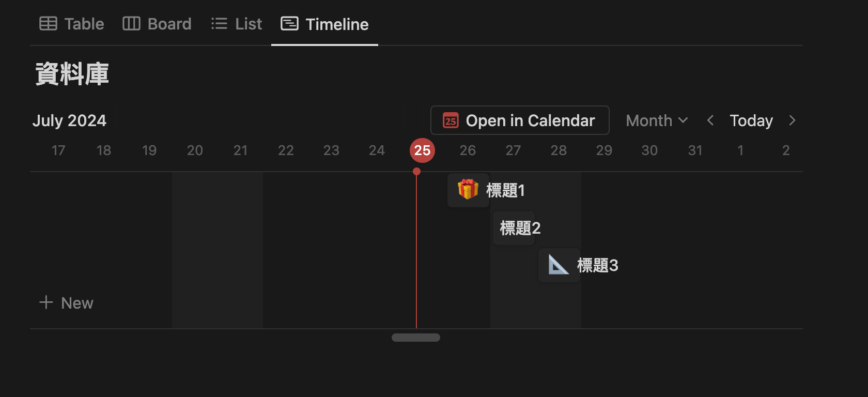Advance timeline with the right chevron
The image size is (868, 397).
792,120
